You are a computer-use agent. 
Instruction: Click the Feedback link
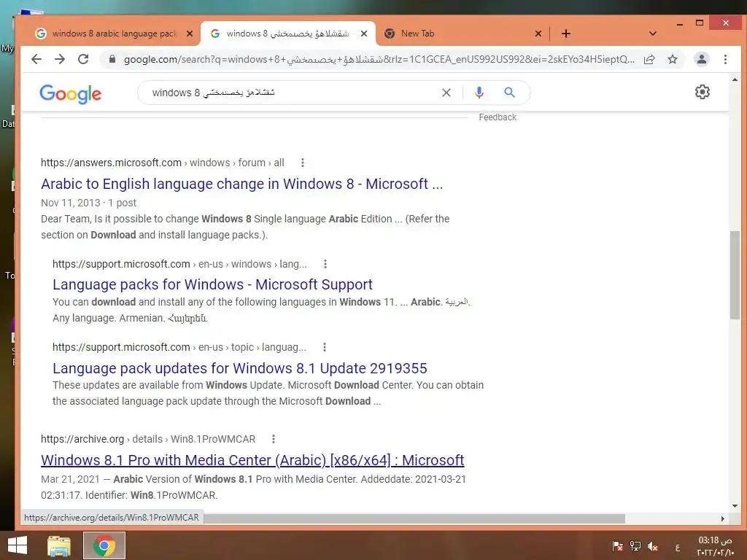click(x=498, y=117)
